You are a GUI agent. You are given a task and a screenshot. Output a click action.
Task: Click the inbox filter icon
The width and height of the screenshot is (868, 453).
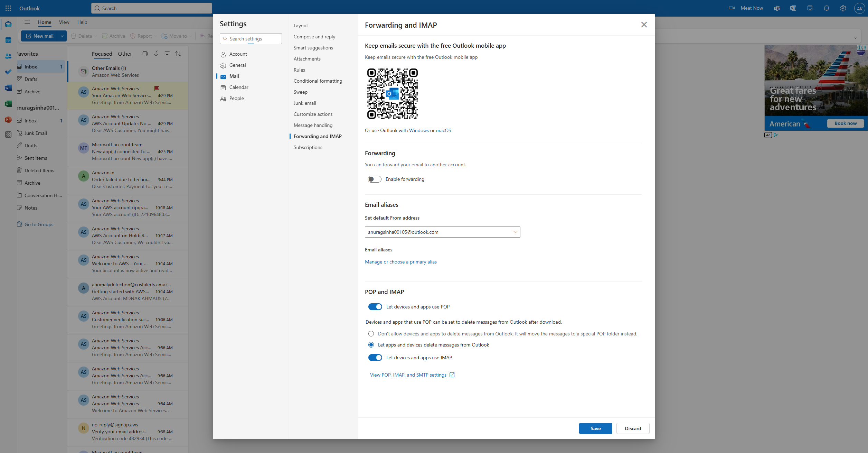[167, 54]
